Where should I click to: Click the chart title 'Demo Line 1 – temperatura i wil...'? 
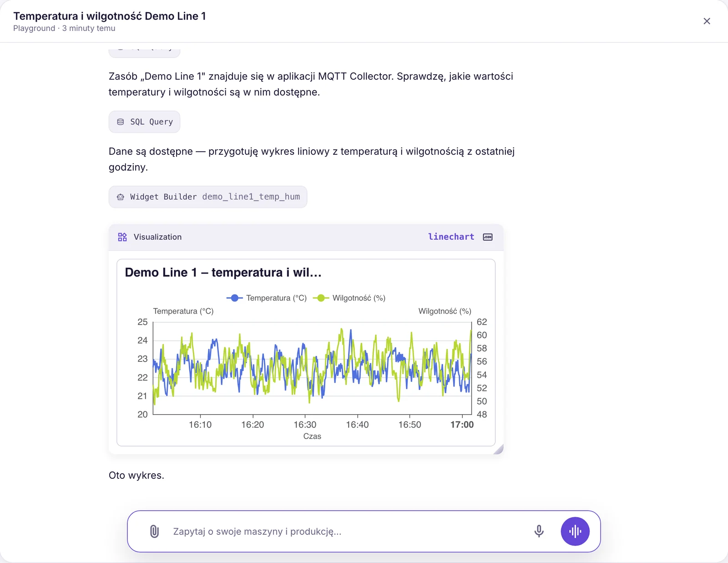[223, 273]
